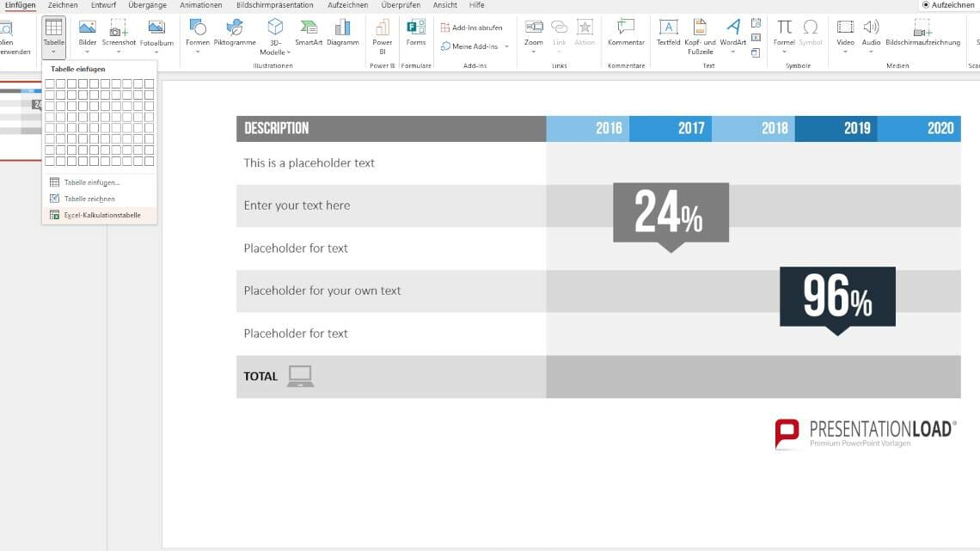Image resolution: width=980 pixels, height=551 pixels.
Task: Expand the Video insert dropdown
Action: 845,52
